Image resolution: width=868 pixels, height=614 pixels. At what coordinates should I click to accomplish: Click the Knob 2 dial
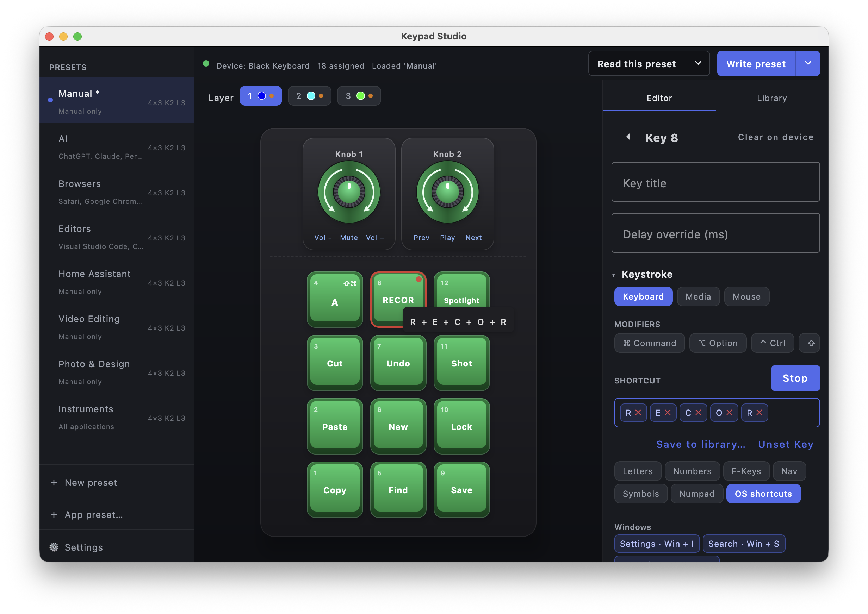pos(447,192)
